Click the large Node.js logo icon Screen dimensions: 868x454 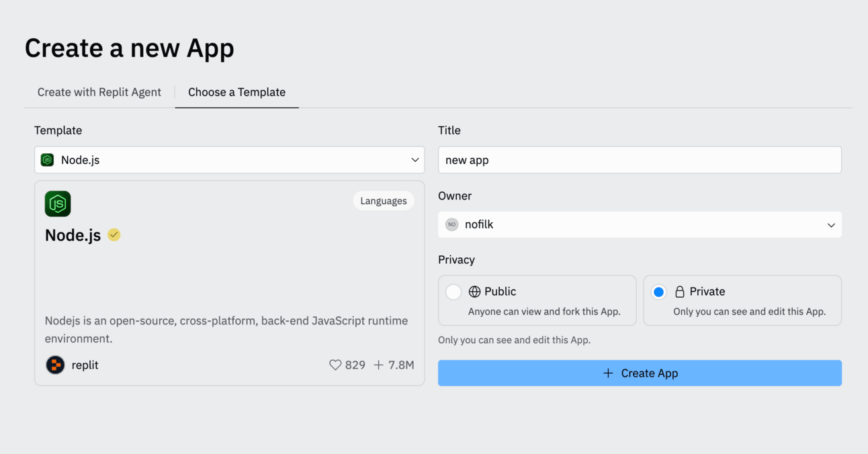58,203
